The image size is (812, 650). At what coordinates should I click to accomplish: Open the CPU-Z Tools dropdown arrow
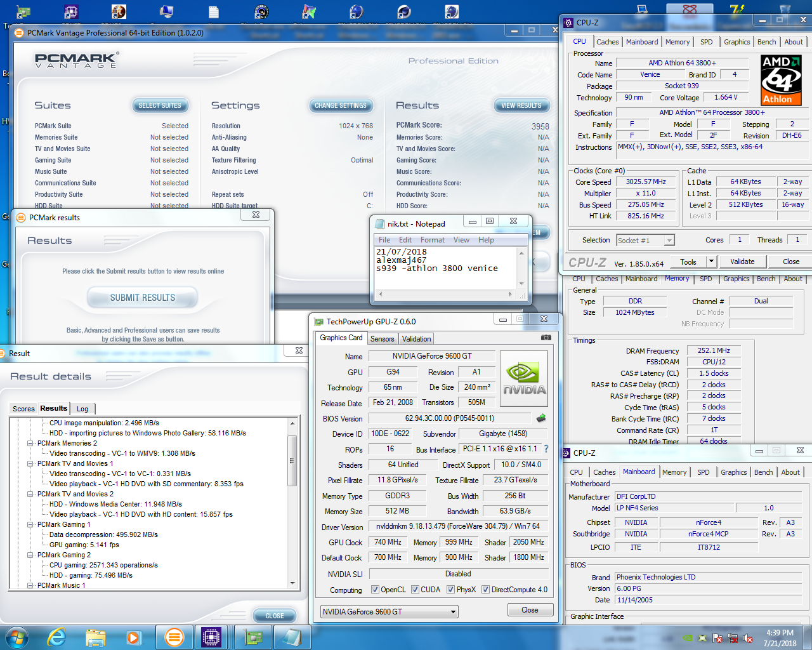(x=711, y=261)
